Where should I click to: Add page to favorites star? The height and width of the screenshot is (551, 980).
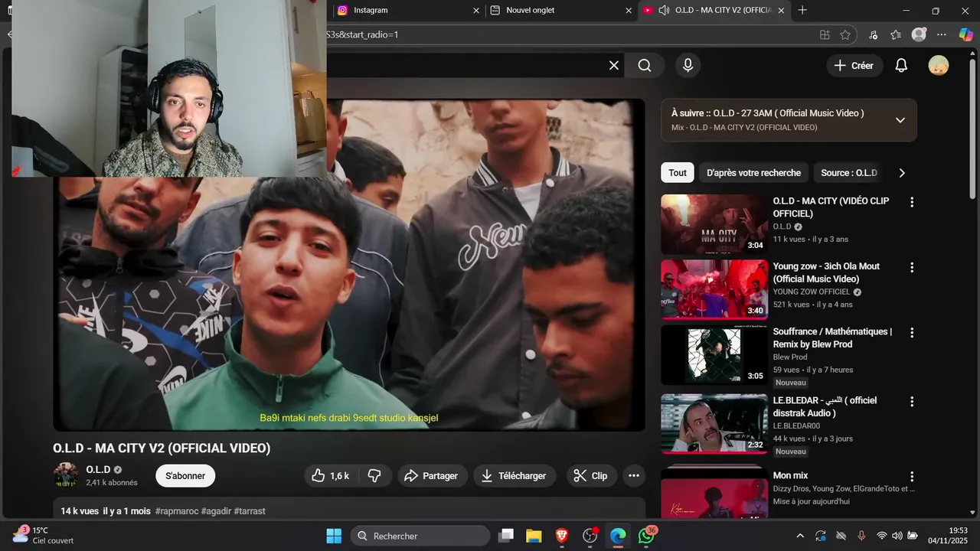click(x=845, y=34)
